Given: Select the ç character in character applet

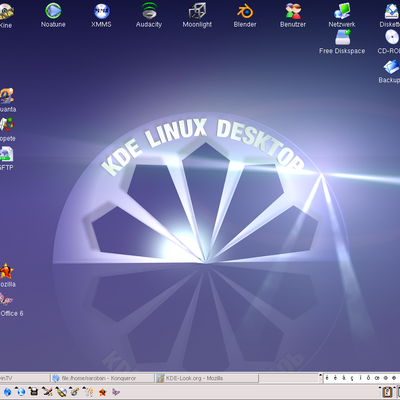Looking at the screenshot, I should point(352,378).
